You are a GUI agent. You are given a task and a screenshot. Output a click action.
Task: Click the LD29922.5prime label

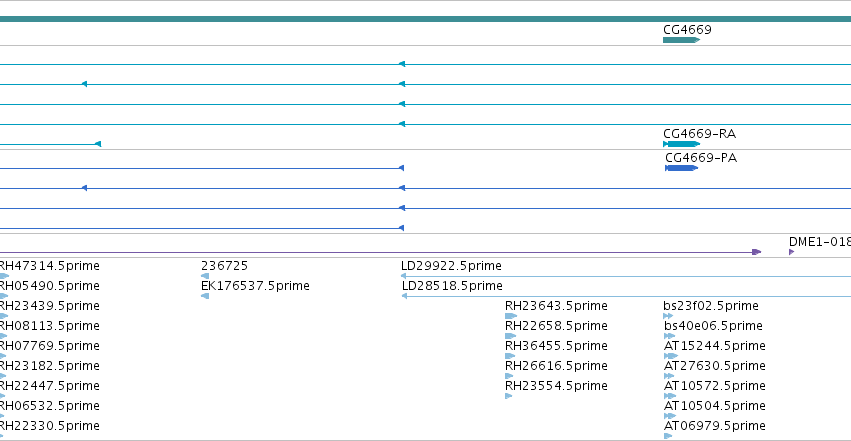point(452,266)
